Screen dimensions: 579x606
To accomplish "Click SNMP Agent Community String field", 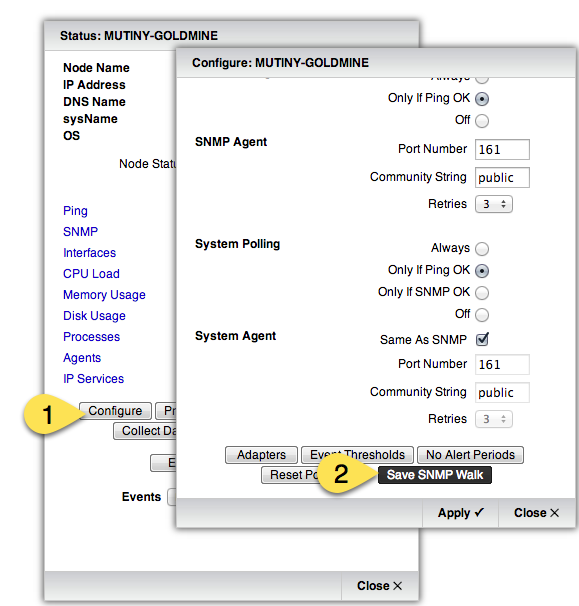I will [x=502, y=178].
